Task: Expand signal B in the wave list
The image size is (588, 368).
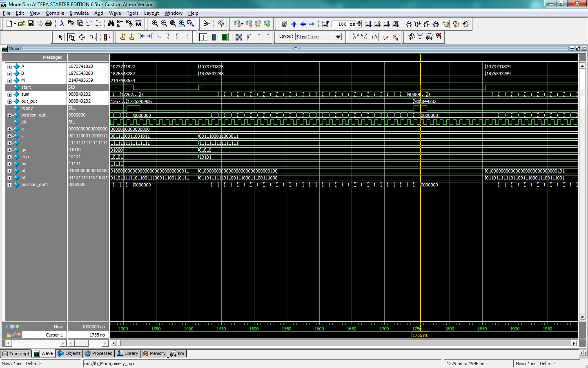Action: [9, 74]
